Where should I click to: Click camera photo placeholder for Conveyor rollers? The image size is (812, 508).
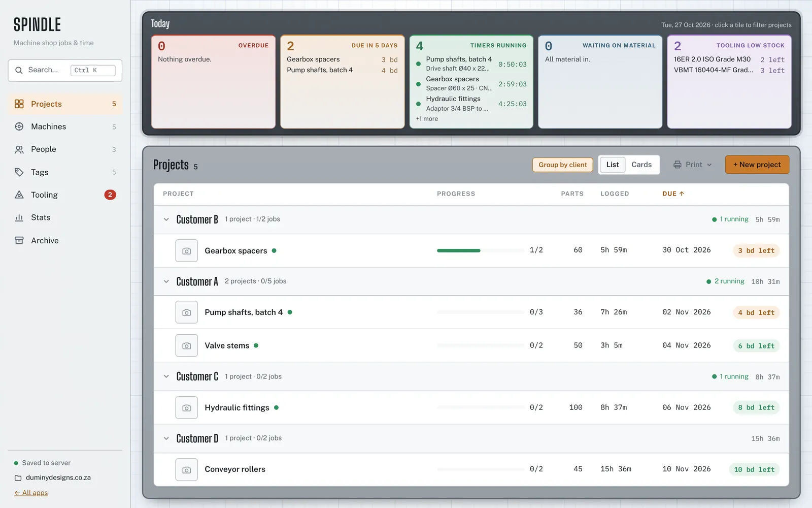[x=187, y=470]
